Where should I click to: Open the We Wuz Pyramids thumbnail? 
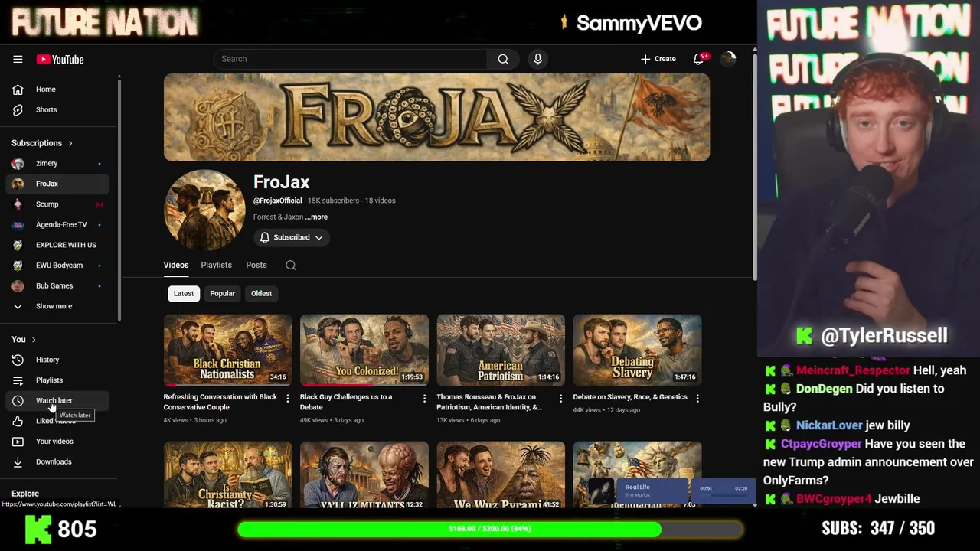click(x=501, y=474)
